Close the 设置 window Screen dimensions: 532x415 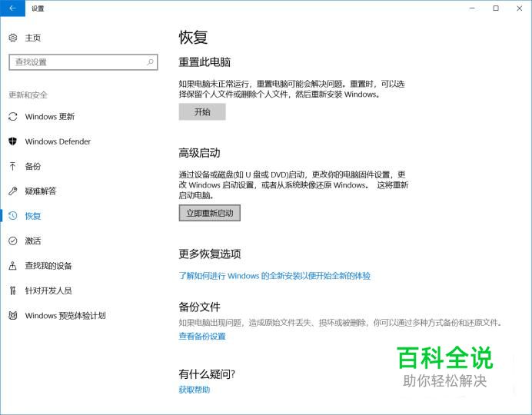click(520, 8)
